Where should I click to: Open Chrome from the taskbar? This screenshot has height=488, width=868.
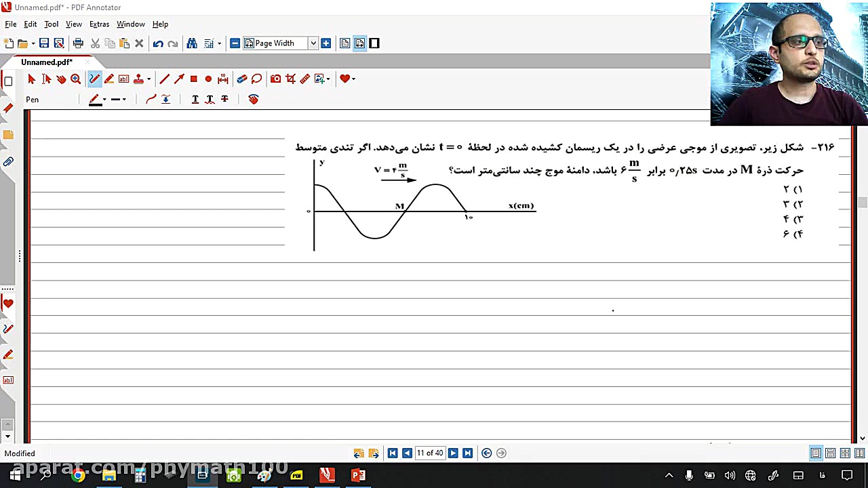coord(78,475)
